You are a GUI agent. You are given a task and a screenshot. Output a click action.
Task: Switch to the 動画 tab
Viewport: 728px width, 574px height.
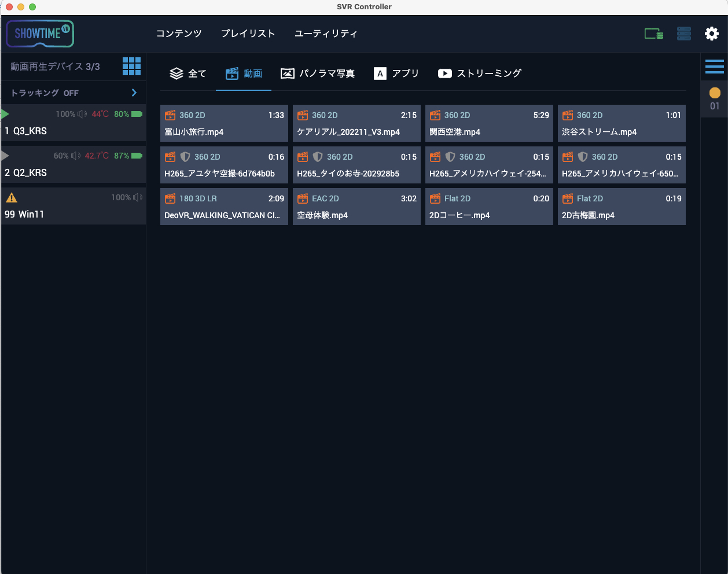[x=244, y=73]
